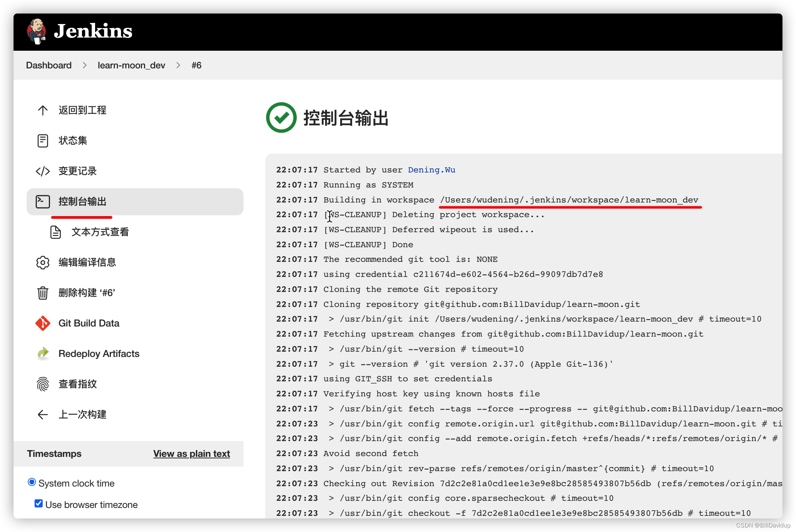
Task: Select System clock time radio button
Action: tap(32, 482)
